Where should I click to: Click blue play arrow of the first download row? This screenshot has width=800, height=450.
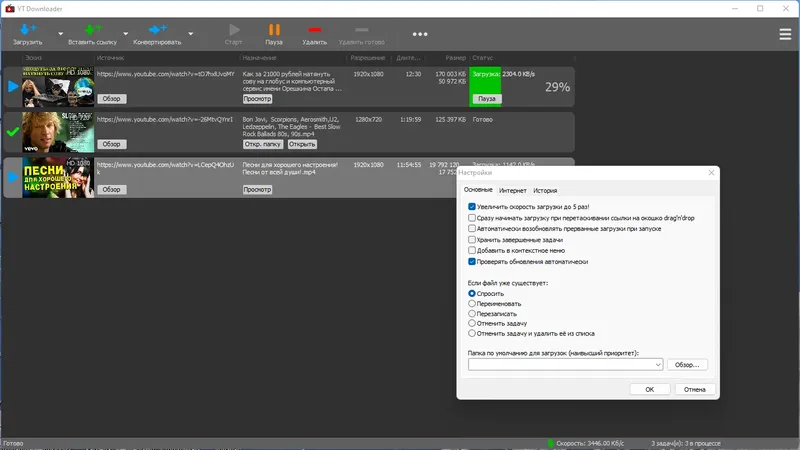[x=13, y=87]
